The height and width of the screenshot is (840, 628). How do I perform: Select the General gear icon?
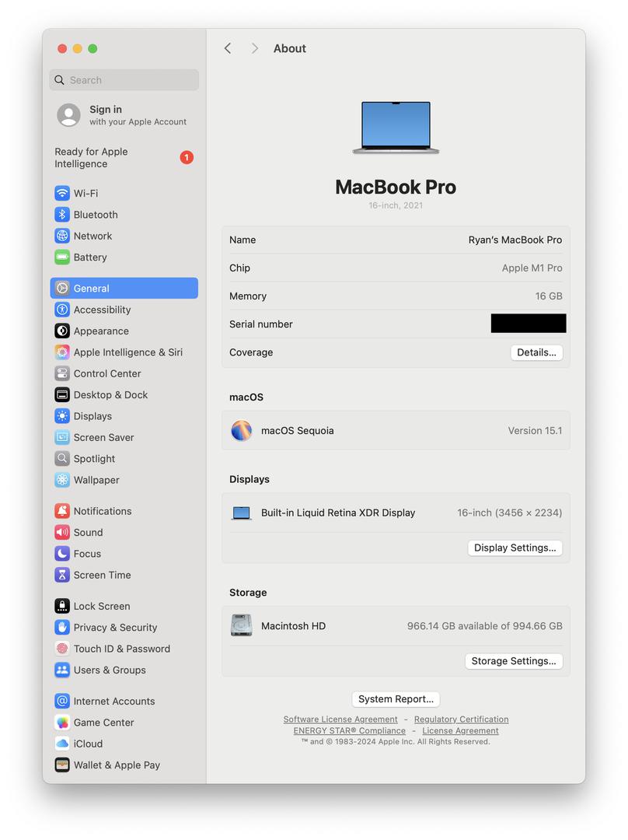[x=62, y=289]
